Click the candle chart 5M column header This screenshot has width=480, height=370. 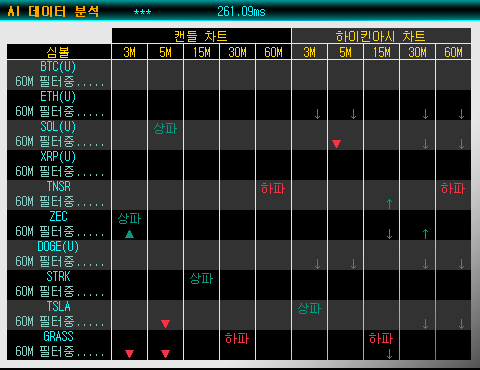point(165,52)
